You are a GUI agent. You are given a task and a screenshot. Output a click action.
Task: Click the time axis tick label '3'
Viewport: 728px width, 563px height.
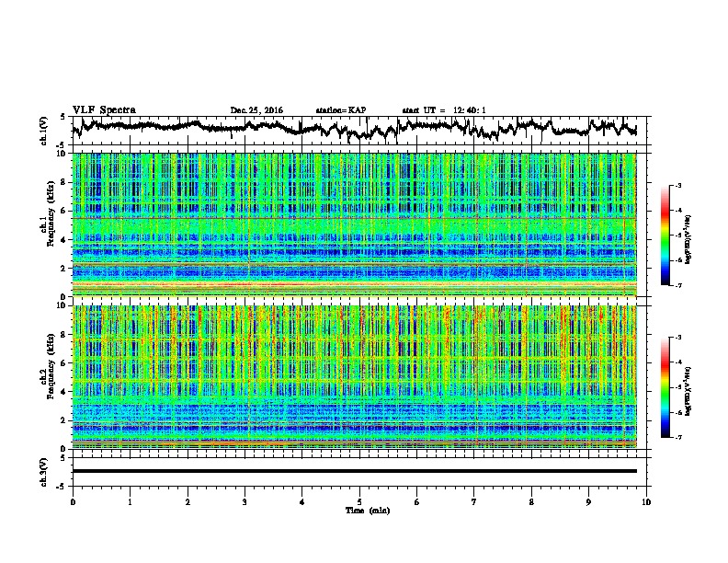245,502
